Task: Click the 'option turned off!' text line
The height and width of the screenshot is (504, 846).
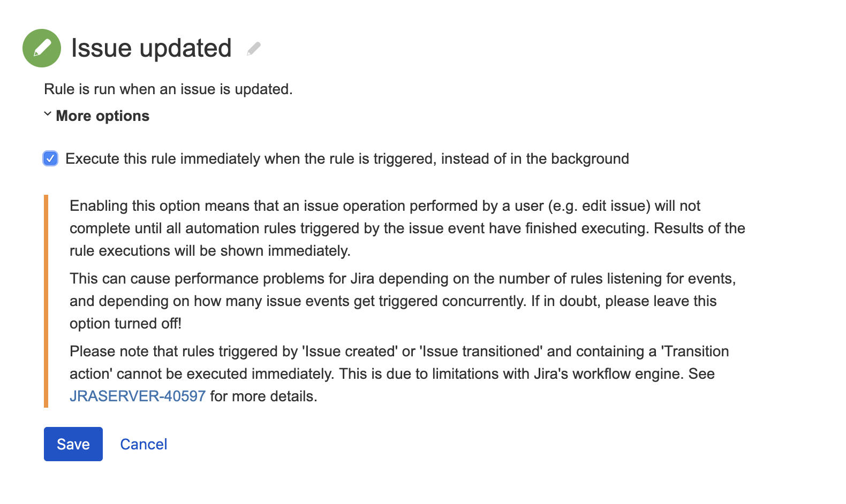Action: point(125,324)
